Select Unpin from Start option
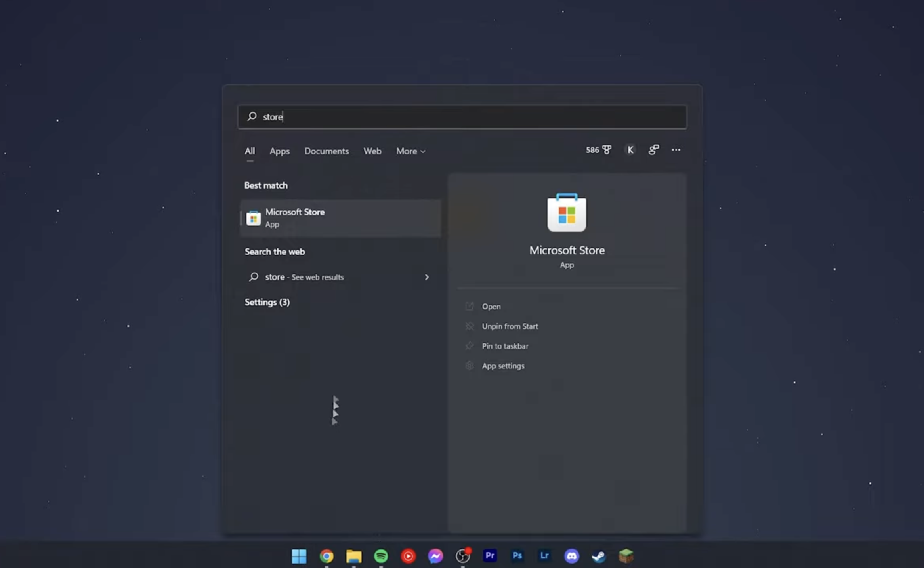The width and height of the screenshot is (924, 568). (x=510, y=326)
